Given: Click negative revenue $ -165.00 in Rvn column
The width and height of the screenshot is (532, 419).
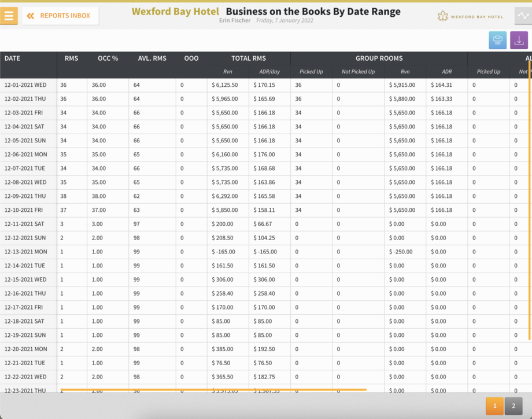Looking at the screenshot, I should 223,252.
